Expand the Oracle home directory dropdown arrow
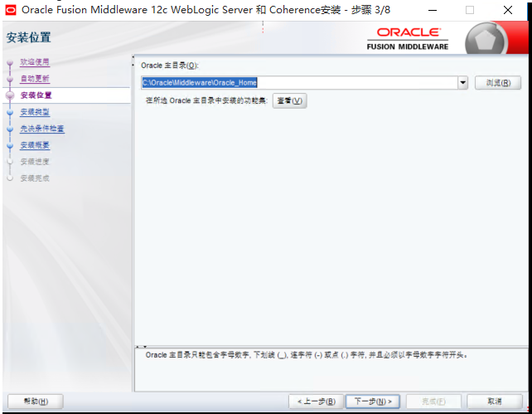The image size is (532, 414). [x=462, y=82]
